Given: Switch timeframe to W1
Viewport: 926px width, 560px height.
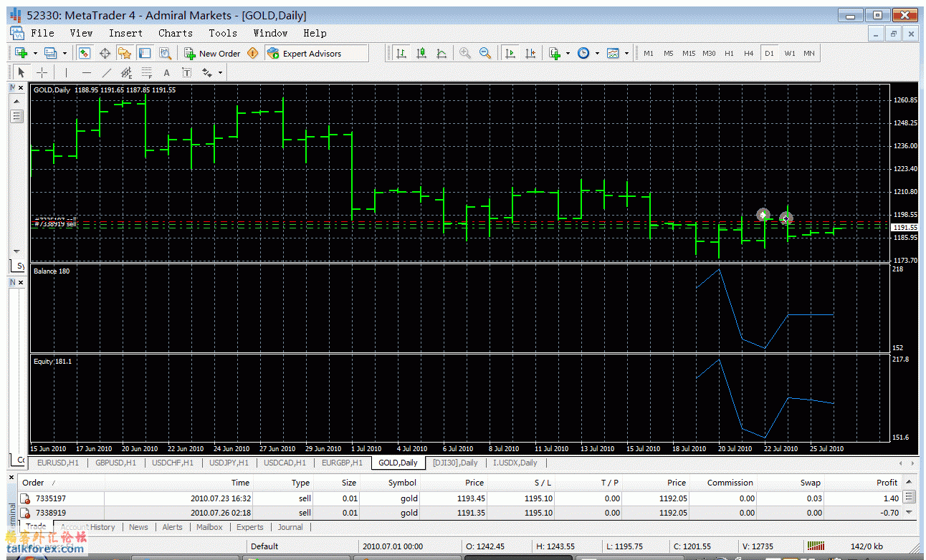Looking at the screenshot, I should pos(789,53).
